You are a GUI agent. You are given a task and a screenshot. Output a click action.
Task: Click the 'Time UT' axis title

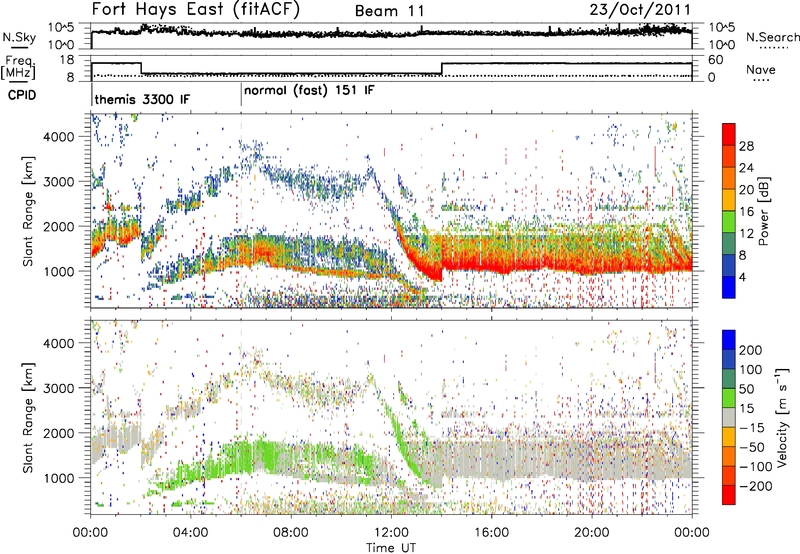pos(391,548)
